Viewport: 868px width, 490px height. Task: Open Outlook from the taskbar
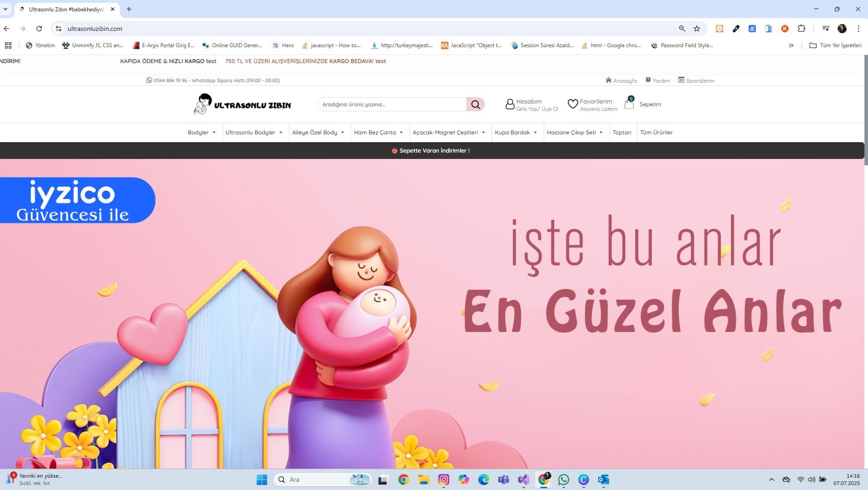604,480
